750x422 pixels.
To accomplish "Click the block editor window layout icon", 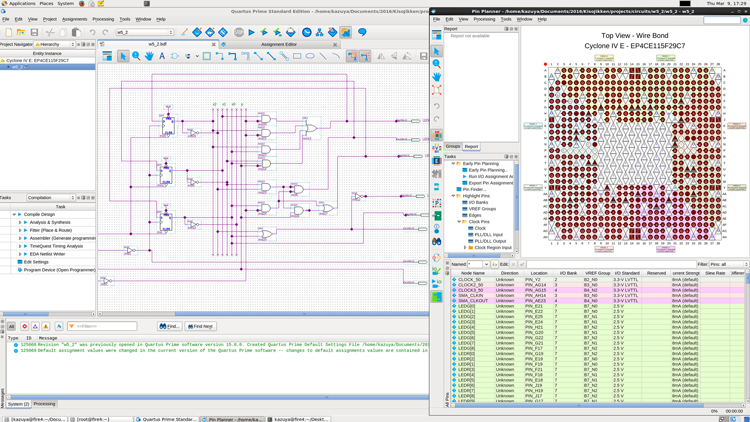I will click(x=107, y=56).
